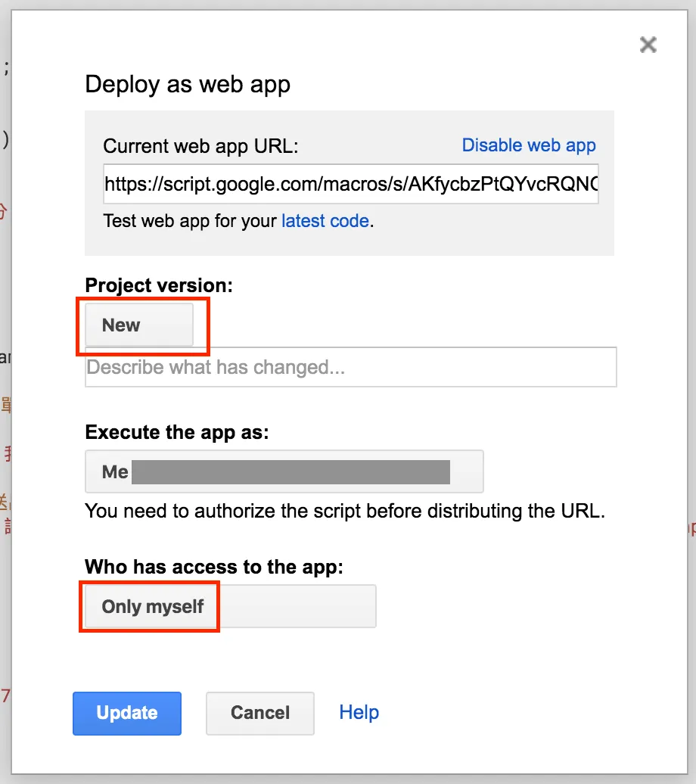This screenshot has height=784, width=696.
Task: Click the Current web app URL label
Action: pyautogui.click(x=200, y=146)
